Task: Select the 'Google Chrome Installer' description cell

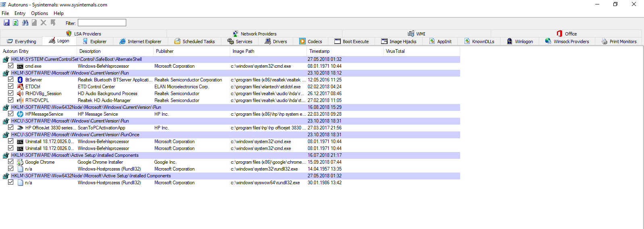Action: point(100,162)
